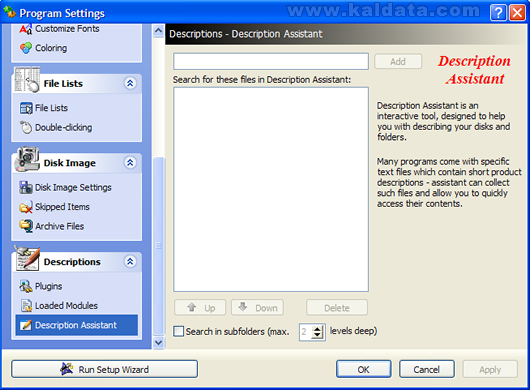Collapse the Disk Image group
530x390 pixels.
[130, 163]
